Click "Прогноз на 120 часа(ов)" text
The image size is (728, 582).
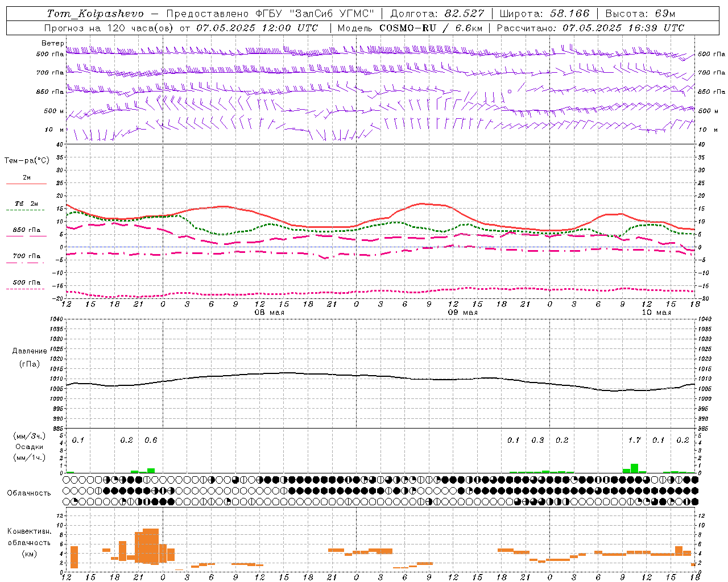[109, 28]
